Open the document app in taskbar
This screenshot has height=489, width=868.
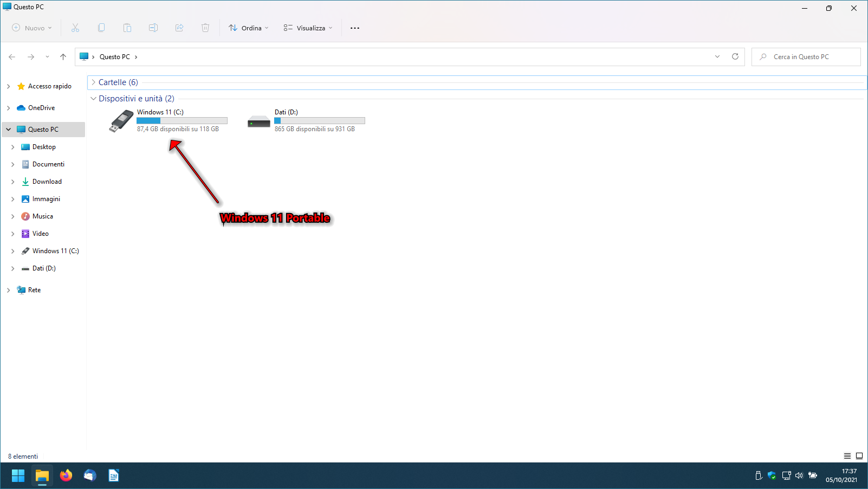(114, 475)
